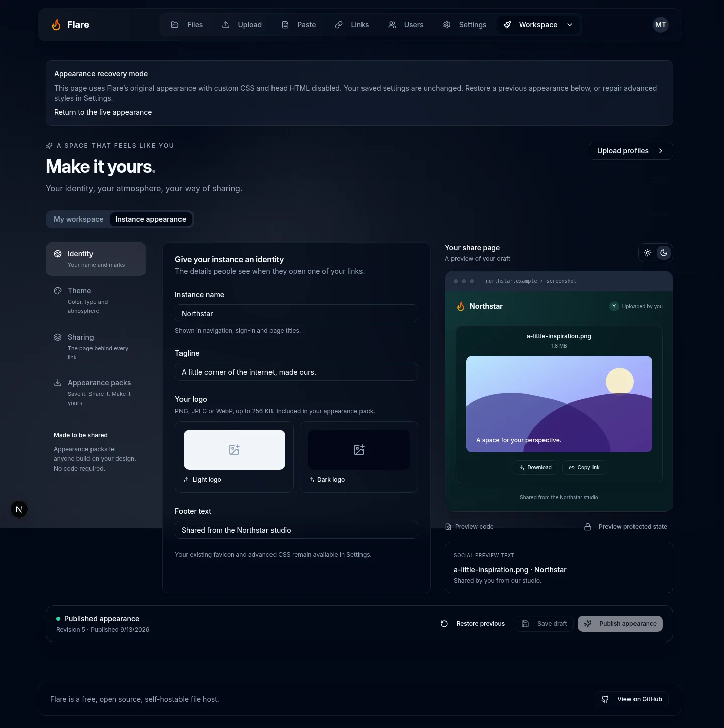
Task: Toggle Preview protected state lock
Action: point(626,527)
